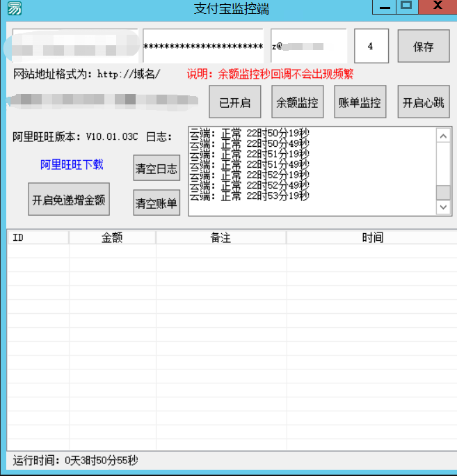
Task: Open 账单监控 bill monitoring
Action: [x=360, y=102]
